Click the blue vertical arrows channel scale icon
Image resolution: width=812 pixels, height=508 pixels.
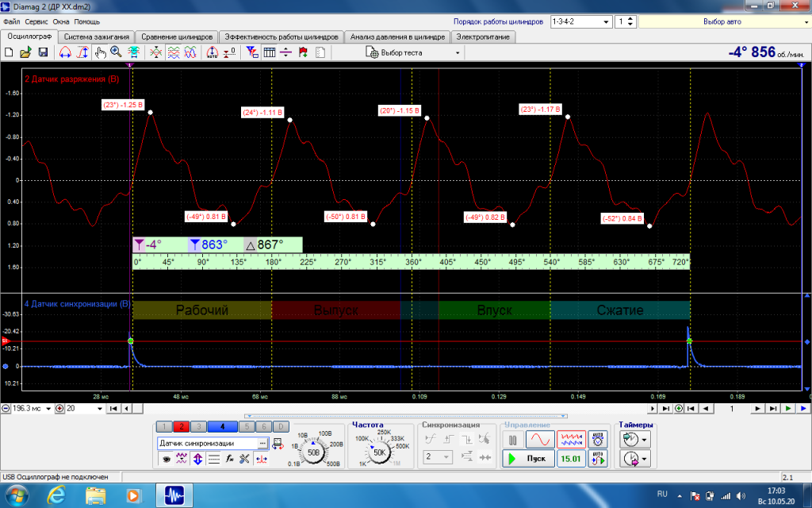(x=197, y=459)
